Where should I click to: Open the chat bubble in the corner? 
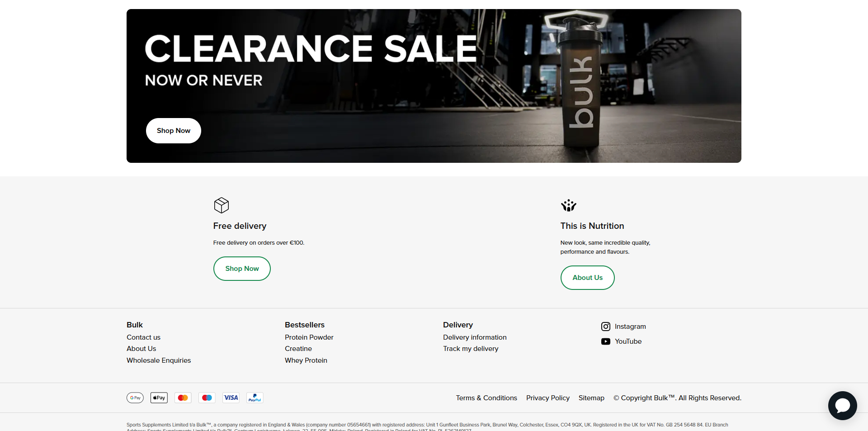pos(842,406)
